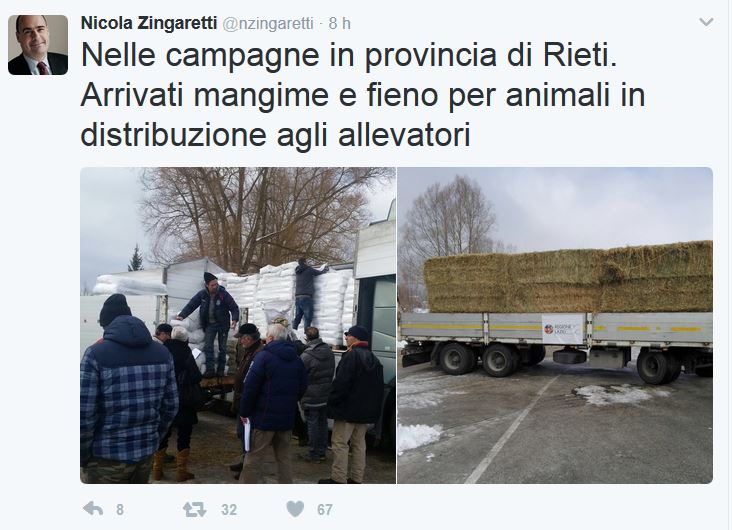Like the tweet with the heart icon
This screenshot has height=530, width=732.
[295, 509]
